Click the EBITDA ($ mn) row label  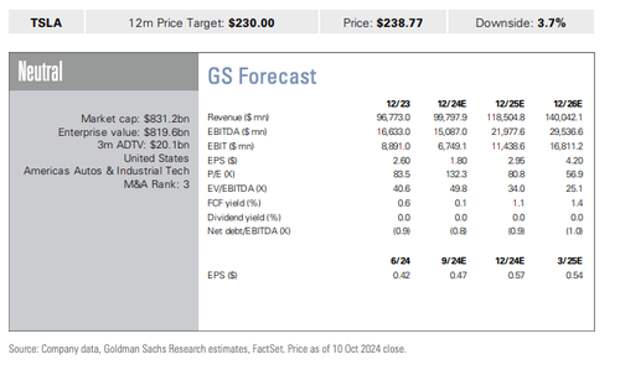coord(237,132)
